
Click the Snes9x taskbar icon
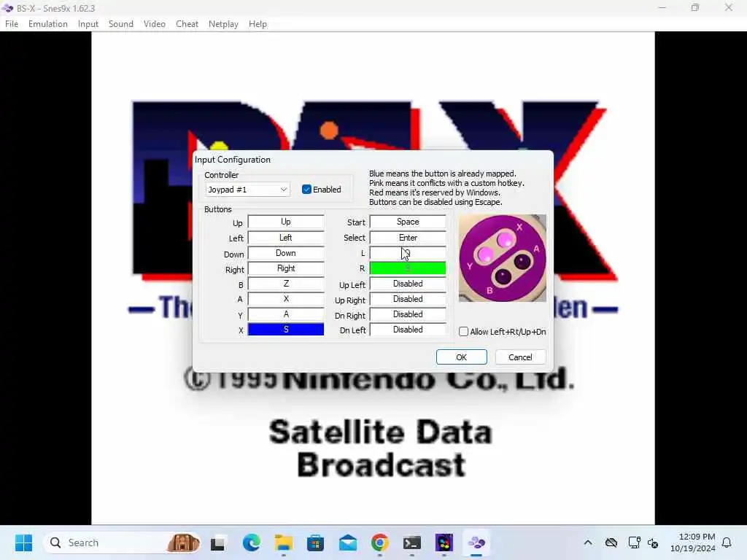point(476,542)
